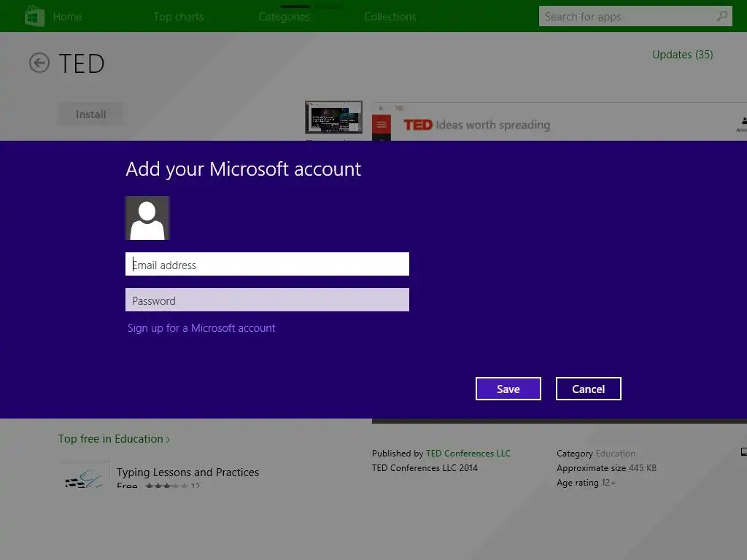747x560 pixels.
Task: Go back using the circled arrow
Action: click(x=39, y=63)
